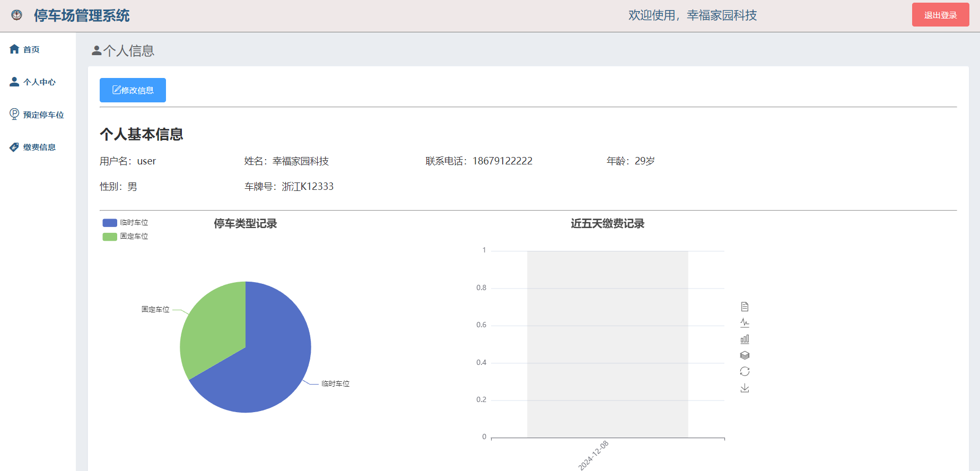The height and width of the screenshot is (471, 980).
Task: Click the tag icon beside 缴费信息
Action: click(x=14, y=147)
